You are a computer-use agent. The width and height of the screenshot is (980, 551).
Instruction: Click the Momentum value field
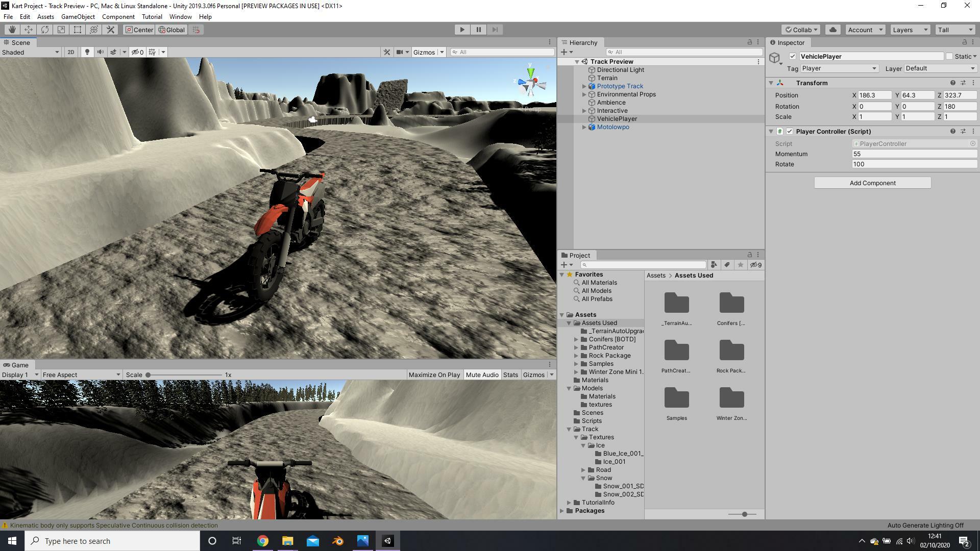pos(914,154)
